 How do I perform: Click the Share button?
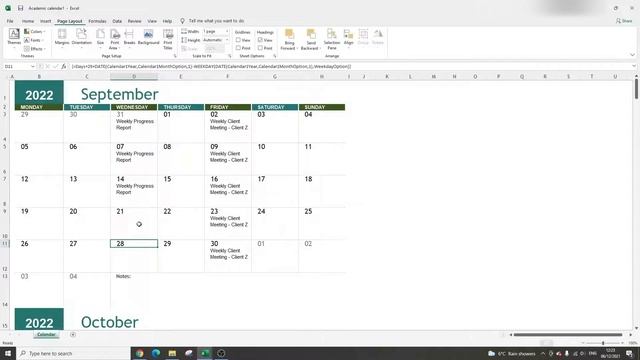624,21
